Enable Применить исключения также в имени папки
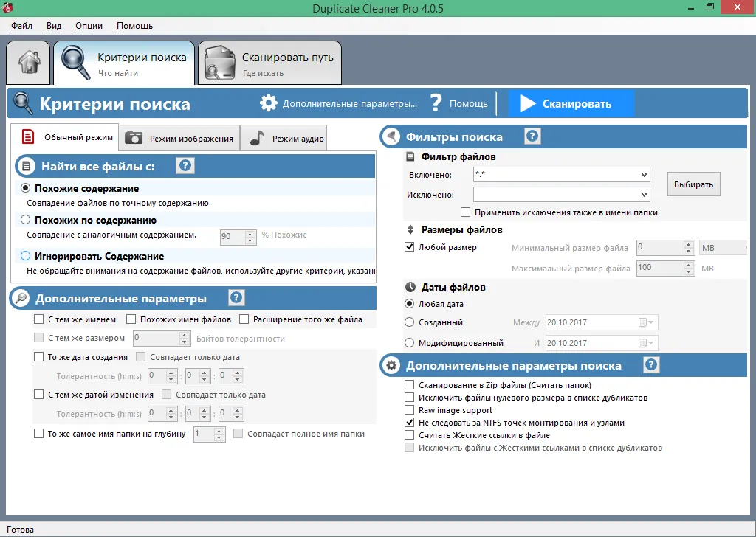 pos(465,212)
